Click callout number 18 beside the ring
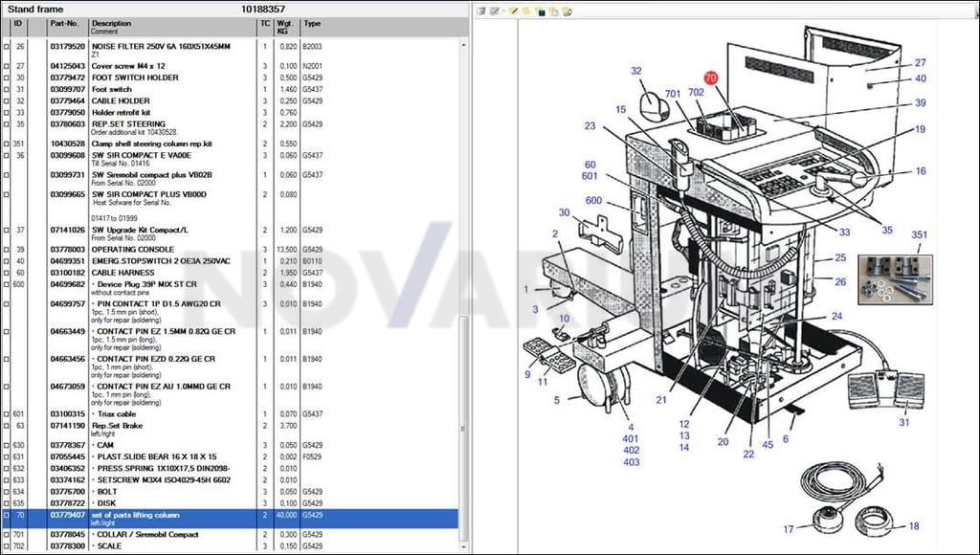 [x=914, y=526]
